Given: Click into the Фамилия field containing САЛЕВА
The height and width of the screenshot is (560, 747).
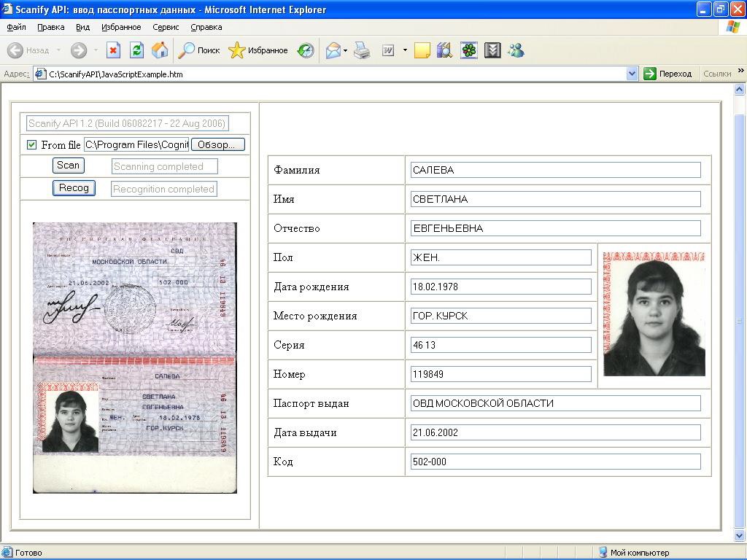Looking at the screenshot, I should [555, 170].
